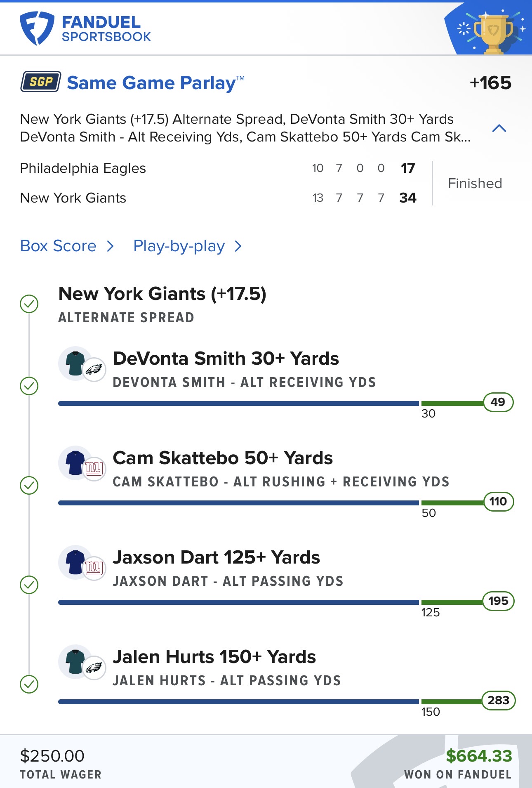Image resolution: width=532 pixels, height=788 pixels.
Task: Click the gold trophy icon
Action: (x=493, y=34)
